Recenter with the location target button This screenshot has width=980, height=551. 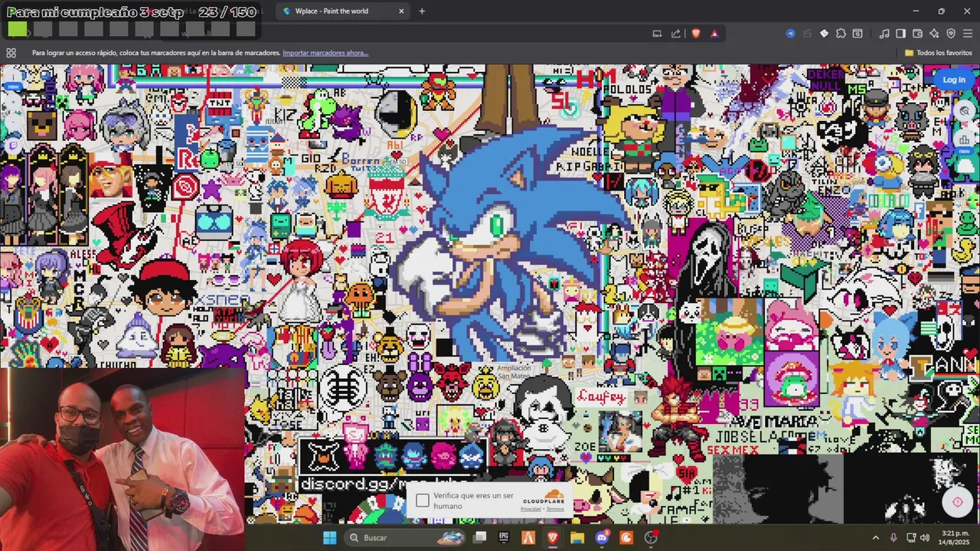957,502
